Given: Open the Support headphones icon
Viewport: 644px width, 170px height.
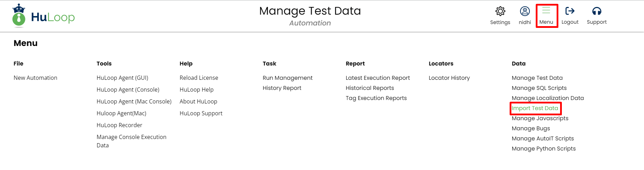Looking at the screenshot, I should (x=597, y=11).
